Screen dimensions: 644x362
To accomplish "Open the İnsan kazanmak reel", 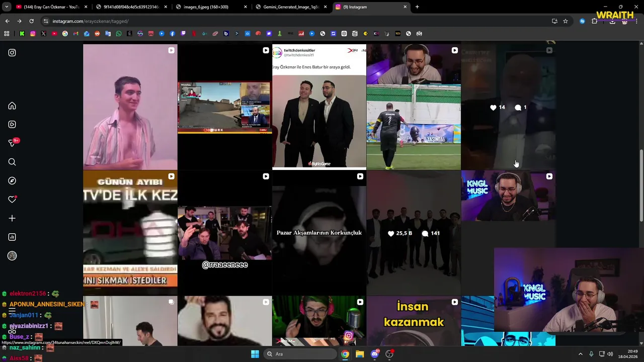I will click(x=414, y=321).
